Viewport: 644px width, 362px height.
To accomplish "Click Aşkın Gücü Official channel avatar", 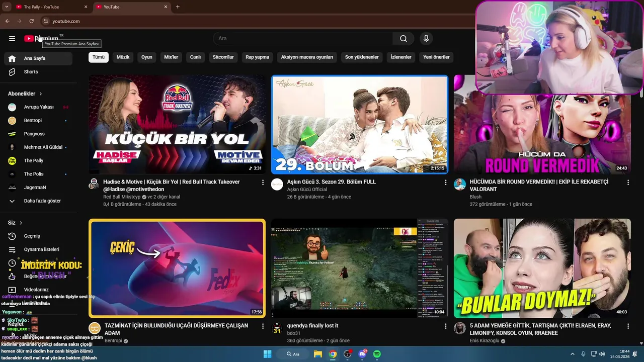I will click(277, 184).
